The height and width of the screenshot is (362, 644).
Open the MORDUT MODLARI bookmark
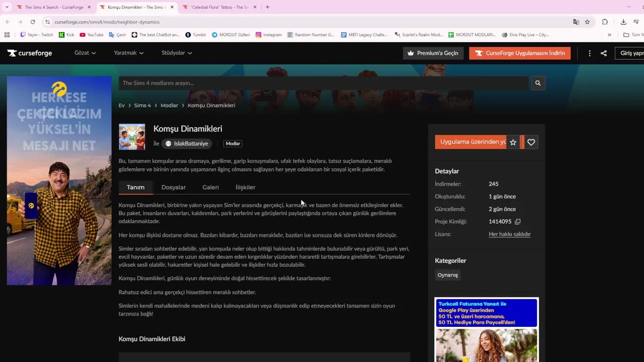[472, 35]
